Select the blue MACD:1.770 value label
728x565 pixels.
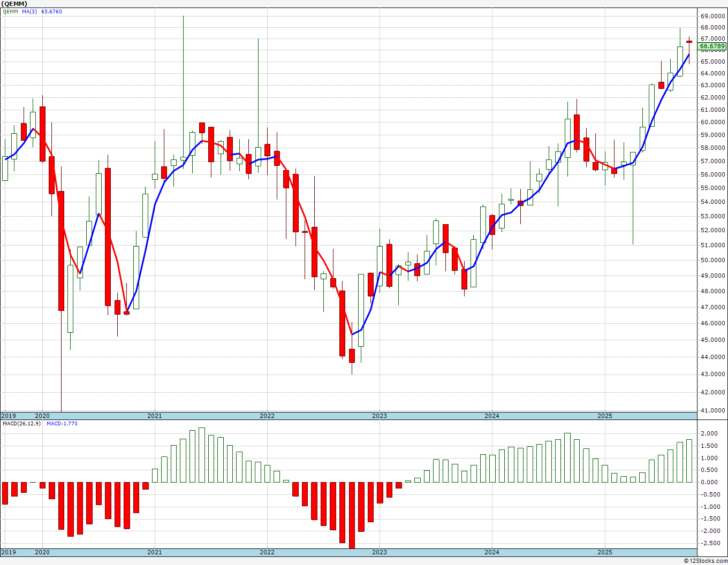(62, 423)
